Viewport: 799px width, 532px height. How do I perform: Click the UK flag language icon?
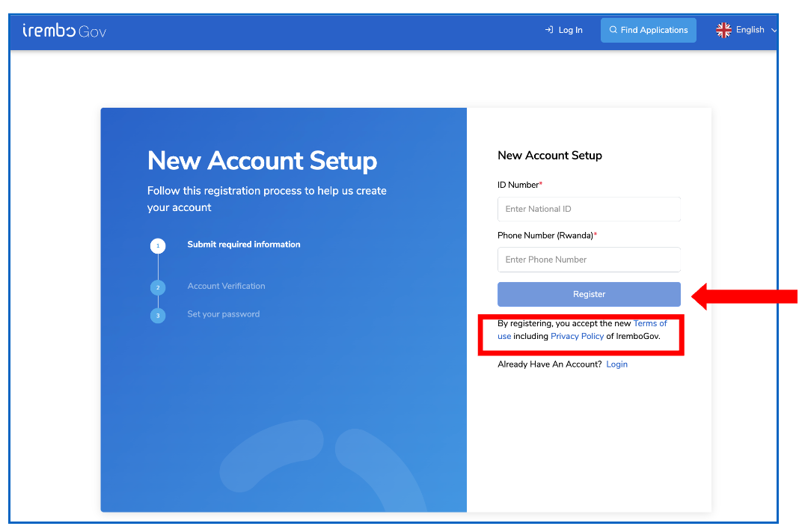(723, 30)
